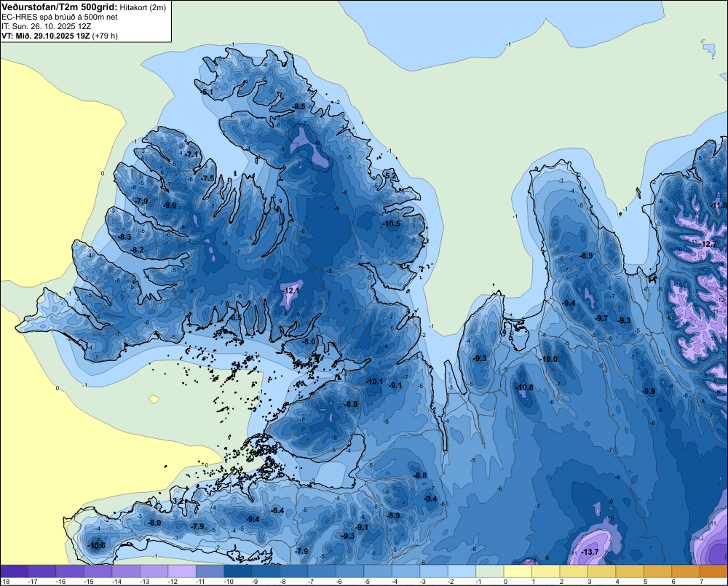Click the -6.5 temperature value on map
The image size is (728, 586).
[236, 318]
